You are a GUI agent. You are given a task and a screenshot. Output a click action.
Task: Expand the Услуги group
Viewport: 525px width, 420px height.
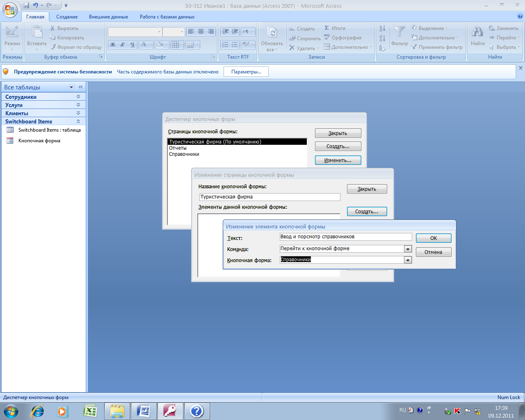click(78, 105)
